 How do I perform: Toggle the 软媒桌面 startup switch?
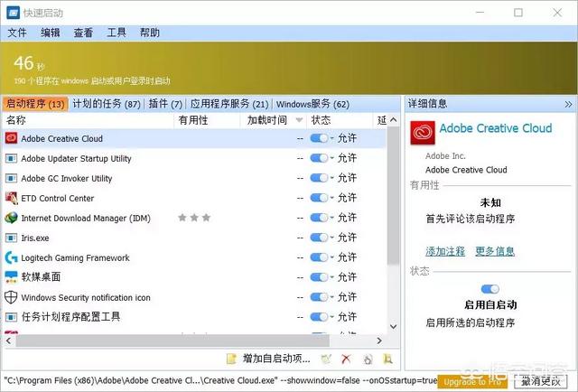[x=319, y=277]
